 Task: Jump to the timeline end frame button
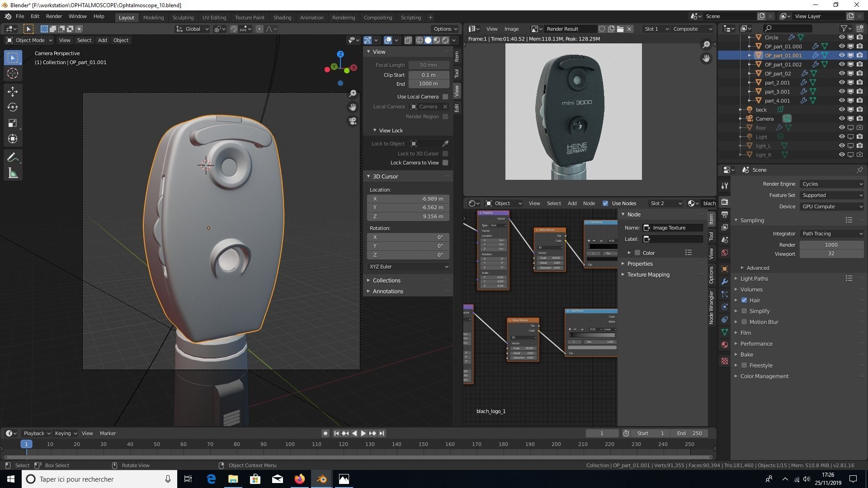point(382,433)
